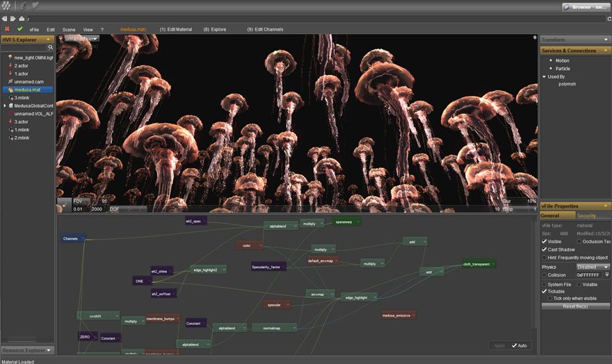Enable the System File checkbox
Viewport: 612px width, 364px height.
(544, 285)
